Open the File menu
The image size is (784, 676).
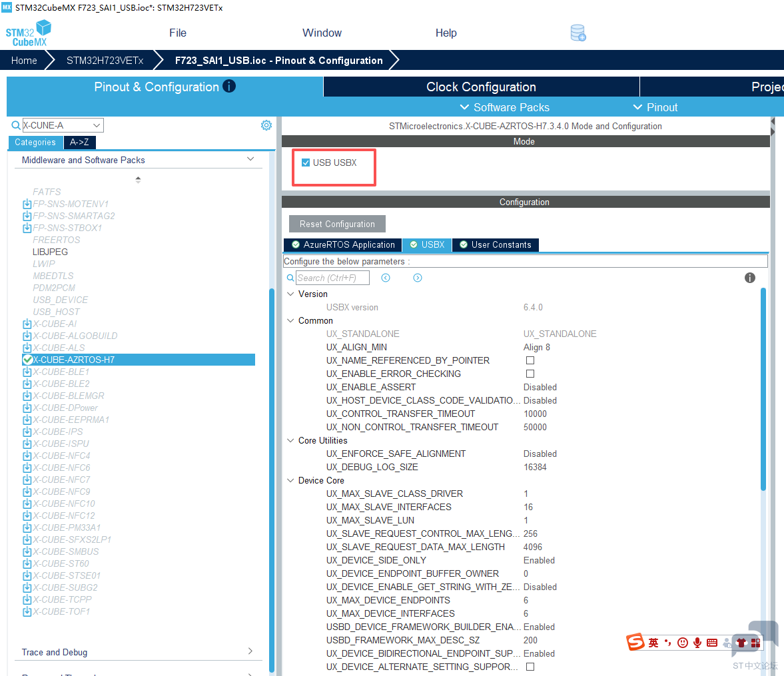pos(177,33)
